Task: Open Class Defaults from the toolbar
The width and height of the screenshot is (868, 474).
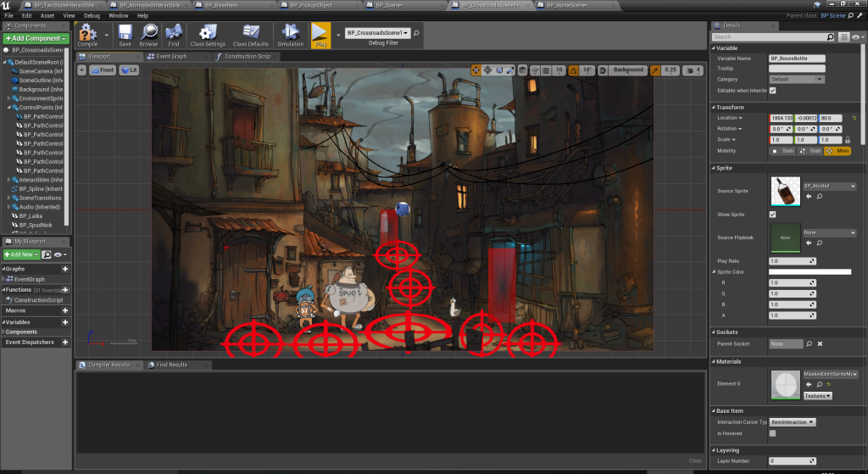Action: click(250, 36)
